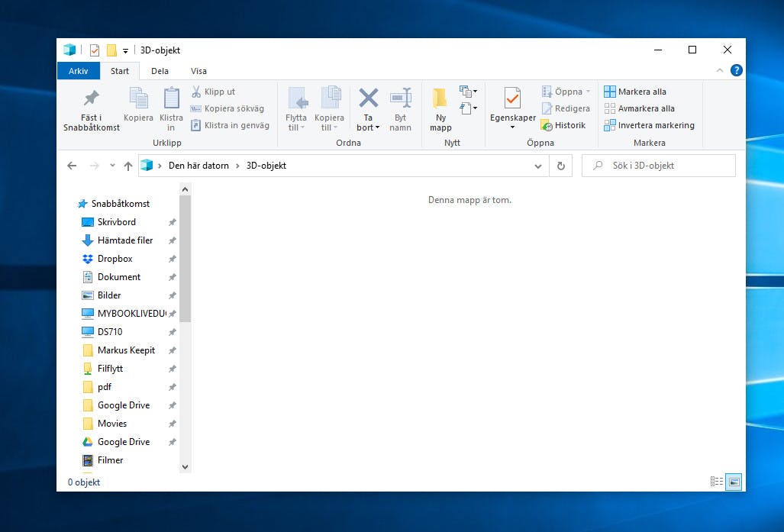Screen dimensions: 784x532
Task: Click the Egenskaper properties icon
Action: coord(512,99)
